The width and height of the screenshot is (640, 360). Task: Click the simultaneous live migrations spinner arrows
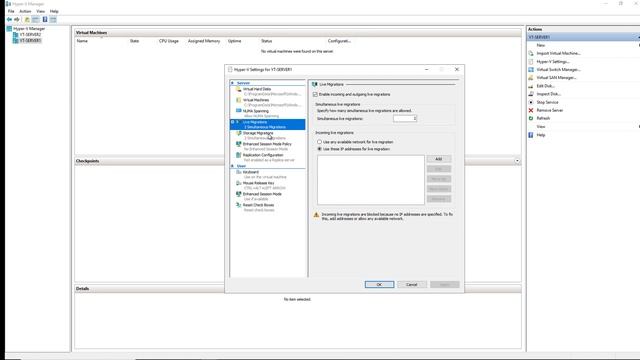(x=415, y=118)
